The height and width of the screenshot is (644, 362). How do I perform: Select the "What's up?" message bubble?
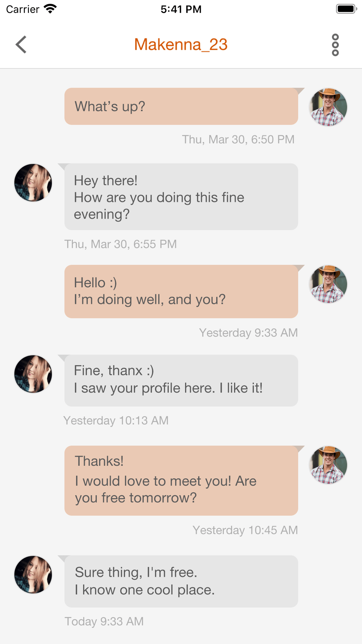click(x=181, y=106)
